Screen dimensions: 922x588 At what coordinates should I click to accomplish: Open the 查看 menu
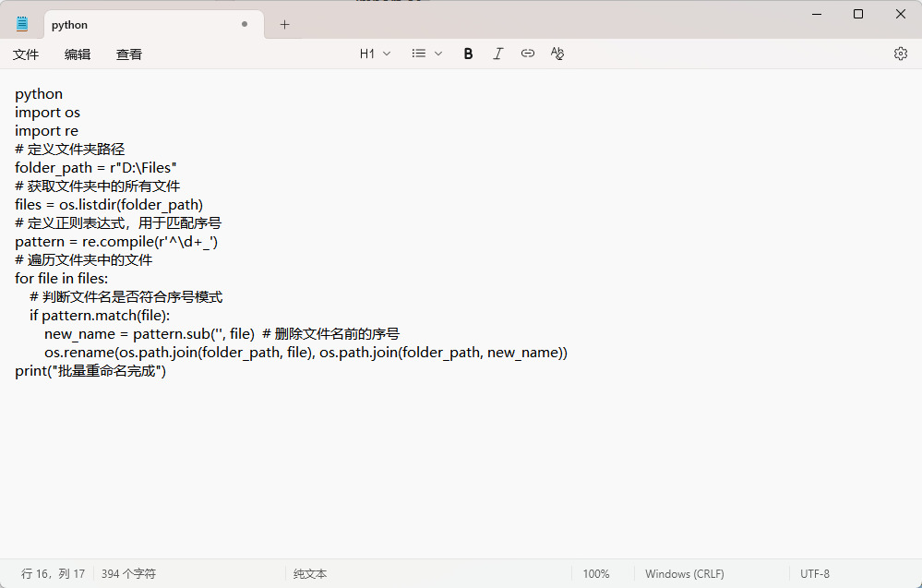point(129,54)
